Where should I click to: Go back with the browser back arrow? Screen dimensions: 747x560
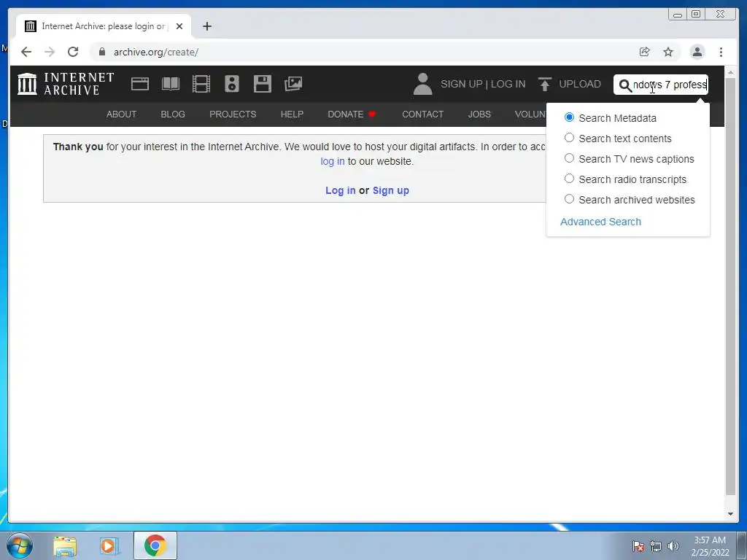coord(26,52)
